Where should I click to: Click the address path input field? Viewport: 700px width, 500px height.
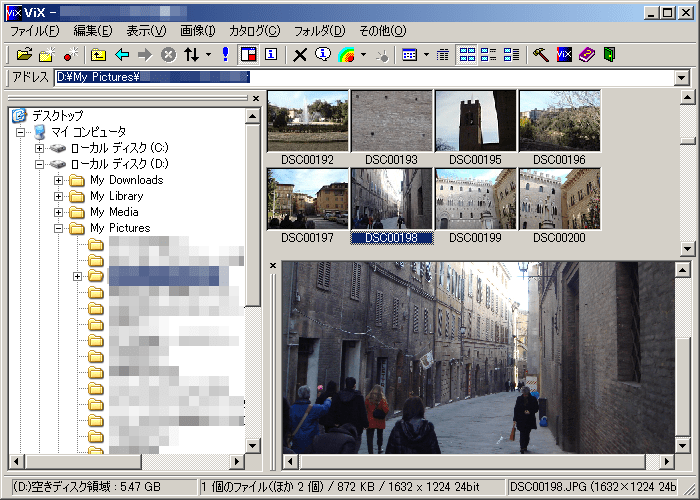[x=365, y=78]
